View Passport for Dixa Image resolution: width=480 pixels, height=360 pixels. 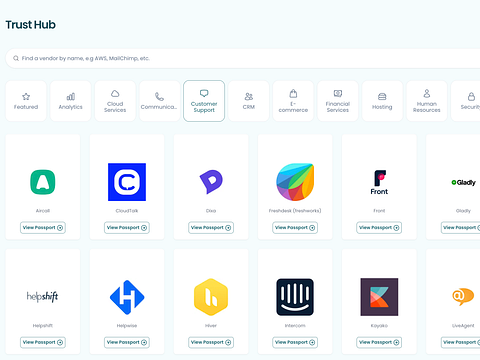[211, 228]
